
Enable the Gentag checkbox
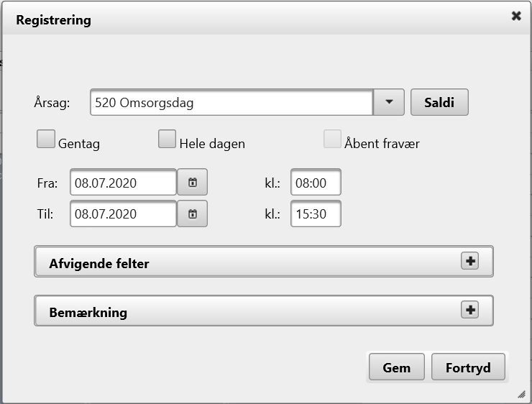46,139
